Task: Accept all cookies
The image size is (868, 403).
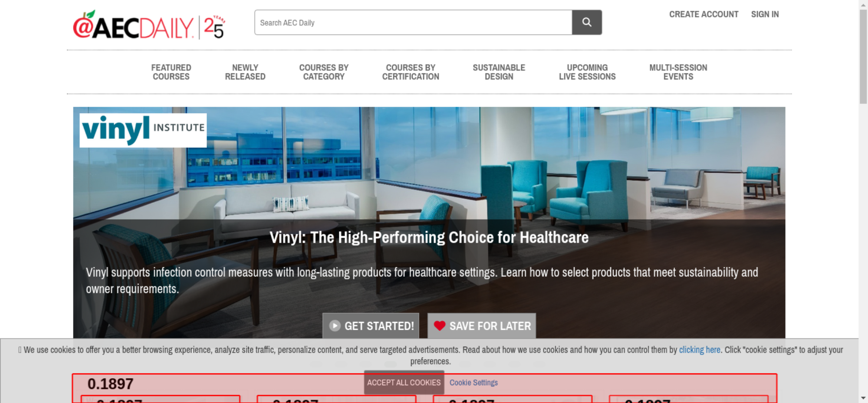Action: click(x=404, y=383)
